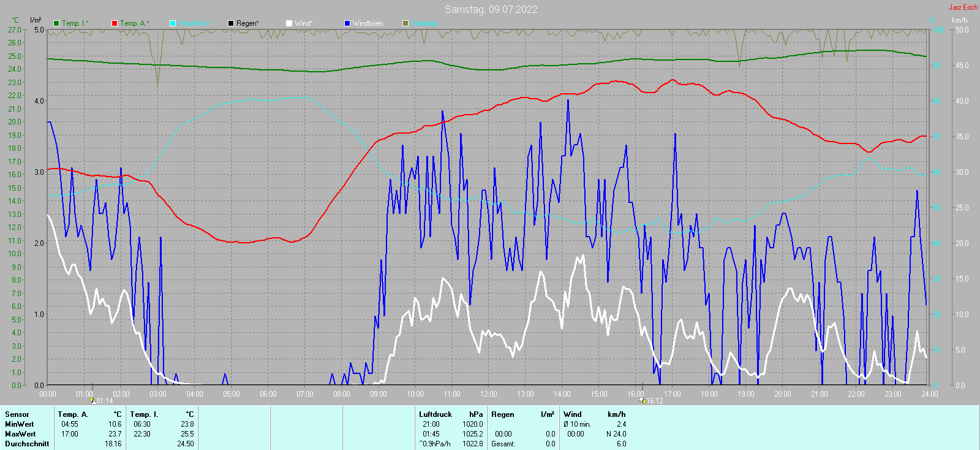This screenshot has height=450, width=980.
Task: Click the olive Empfang legend swatch
Action: pos(405,23)
